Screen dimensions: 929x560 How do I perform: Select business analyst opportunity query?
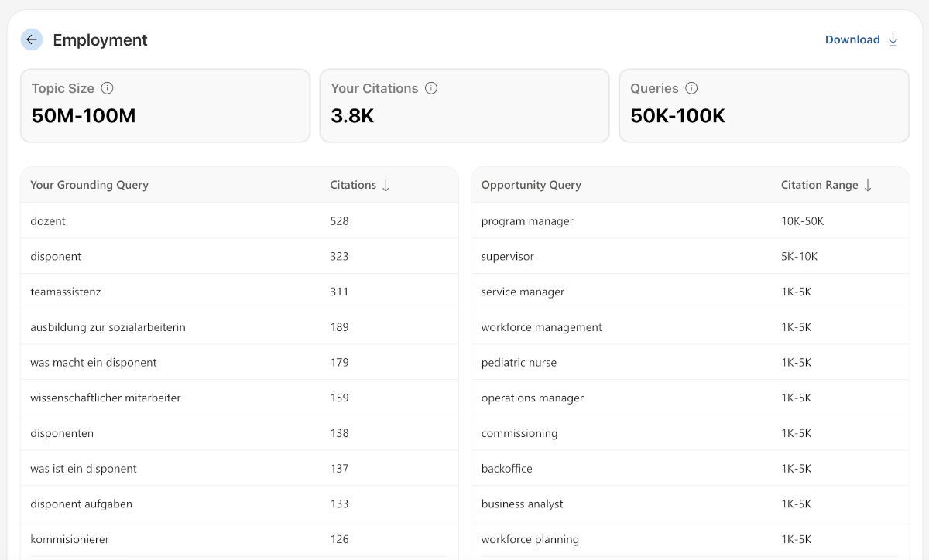point(691,504)
